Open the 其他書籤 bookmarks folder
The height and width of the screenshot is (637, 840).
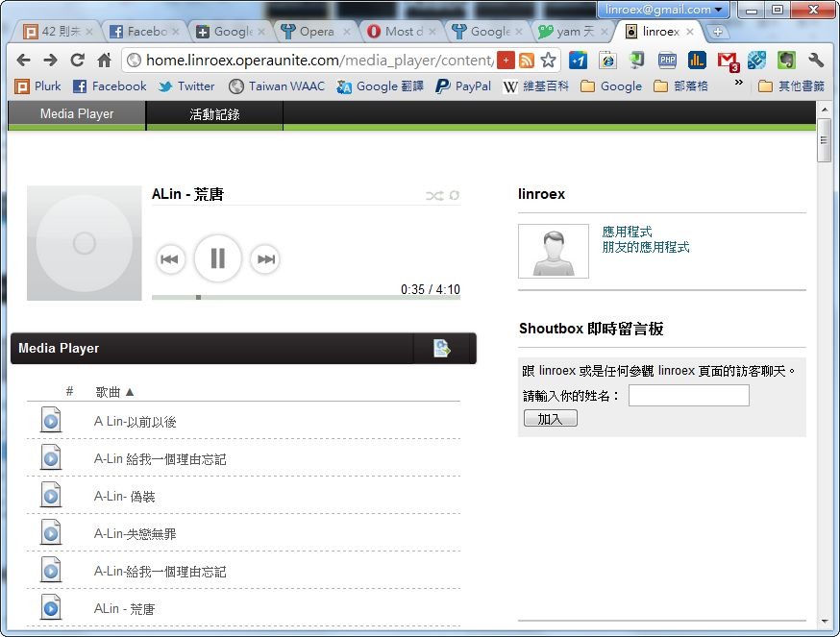point(792,86)
